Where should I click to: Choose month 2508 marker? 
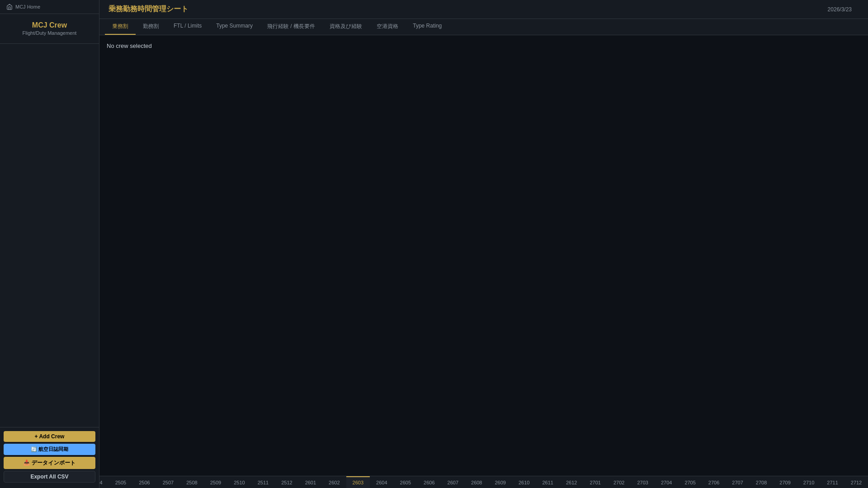click(192, 483)
